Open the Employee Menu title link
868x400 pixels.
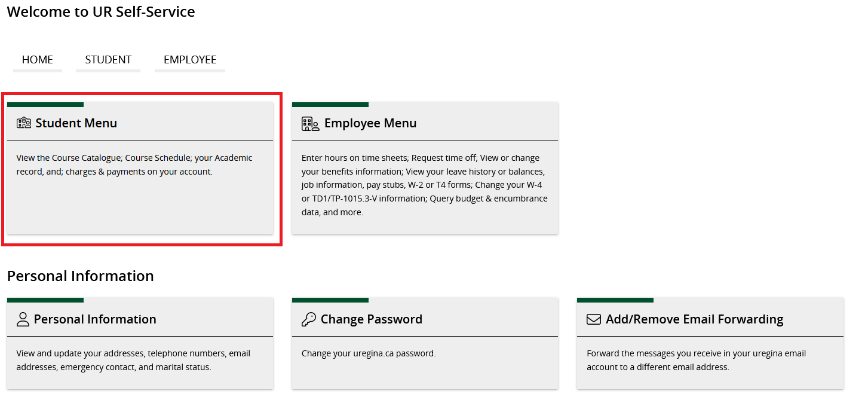coord(370,123)
